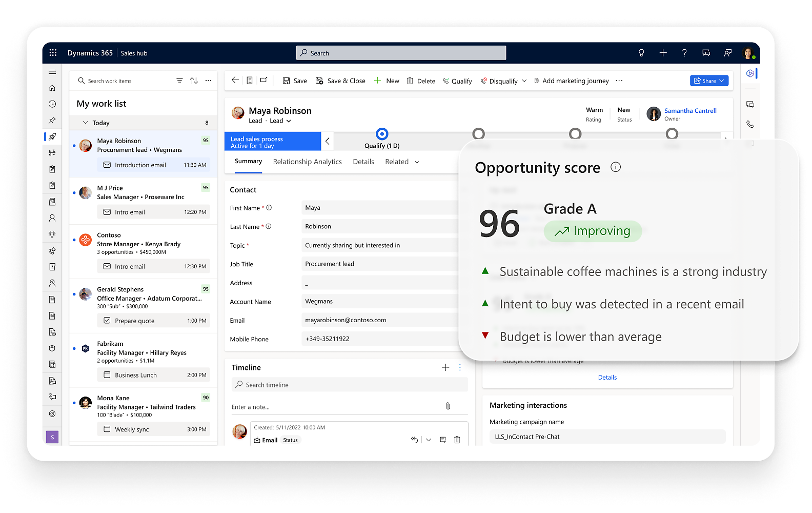The height and width of the screenshot is (513, 812).
Task: Click the Last Name field Robinson
Action: (380, 226)
